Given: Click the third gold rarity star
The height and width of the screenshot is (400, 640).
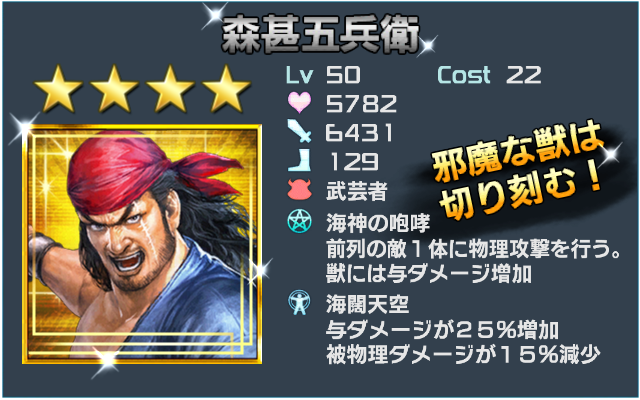Looking at the screenshot, I should 171,89.
